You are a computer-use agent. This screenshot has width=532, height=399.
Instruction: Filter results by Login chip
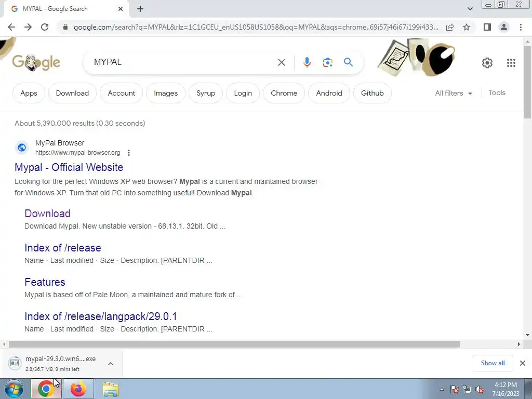click(243, 93)
